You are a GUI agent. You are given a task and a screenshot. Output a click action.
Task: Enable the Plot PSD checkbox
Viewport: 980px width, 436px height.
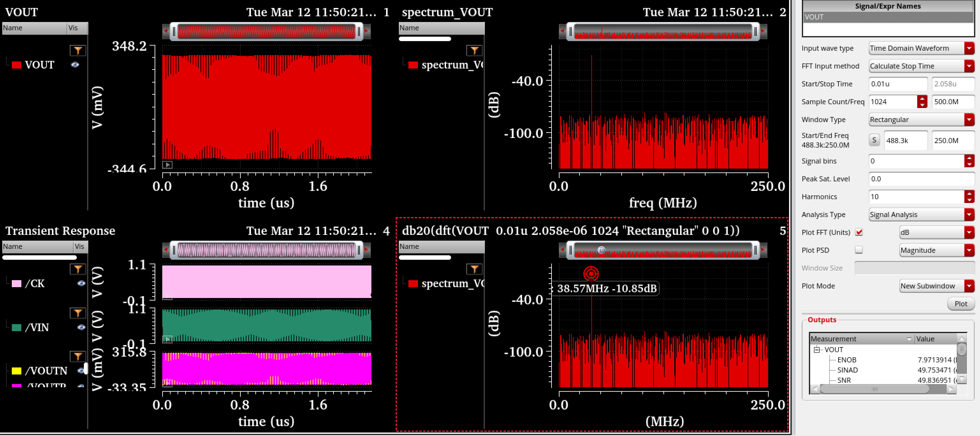[x=859, y=250]
